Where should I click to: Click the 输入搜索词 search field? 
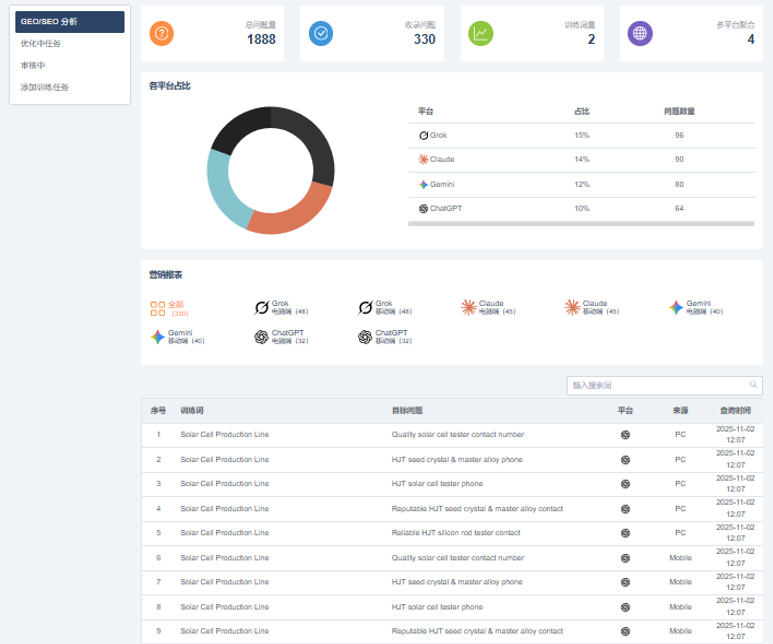(x=655, y=384)
